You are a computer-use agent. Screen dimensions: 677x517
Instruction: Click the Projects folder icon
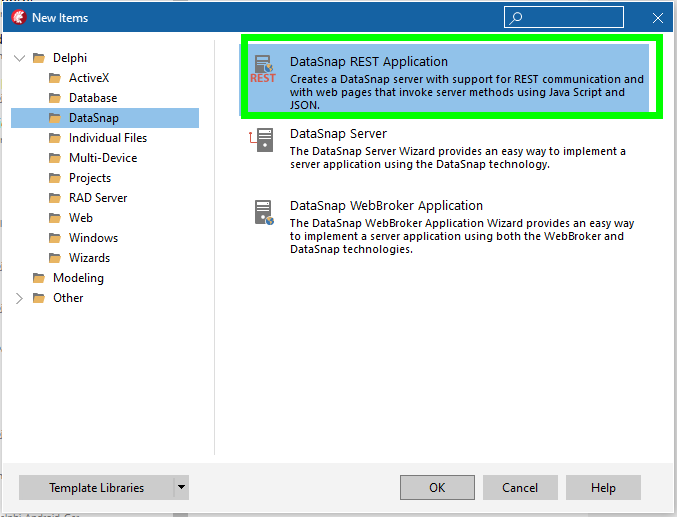55,178
